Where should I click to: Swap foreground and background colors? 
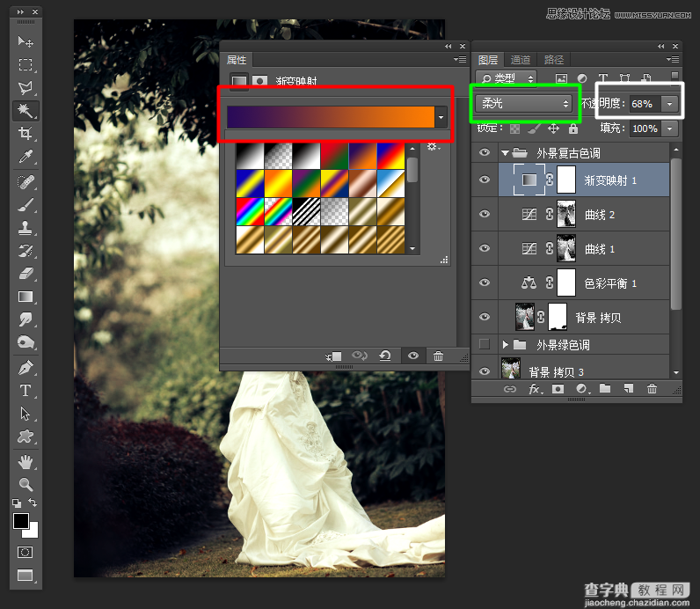[33, 503]
